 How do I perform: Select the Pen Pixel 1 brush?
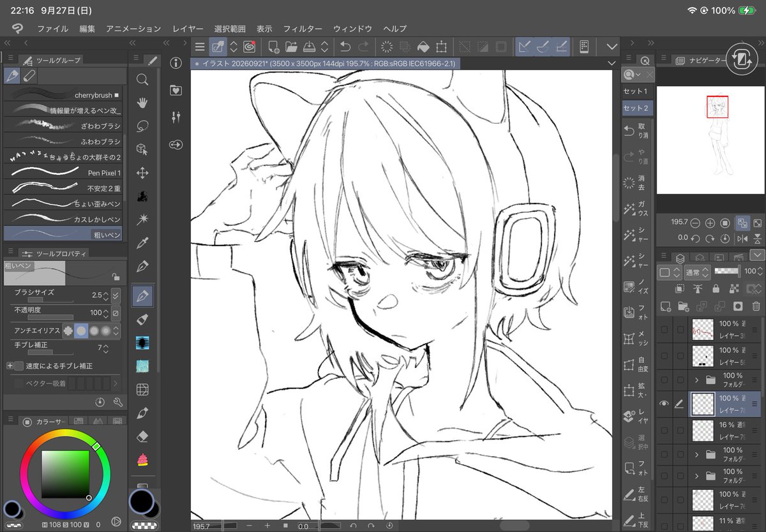pyautogui.click(x=63, y=173)
